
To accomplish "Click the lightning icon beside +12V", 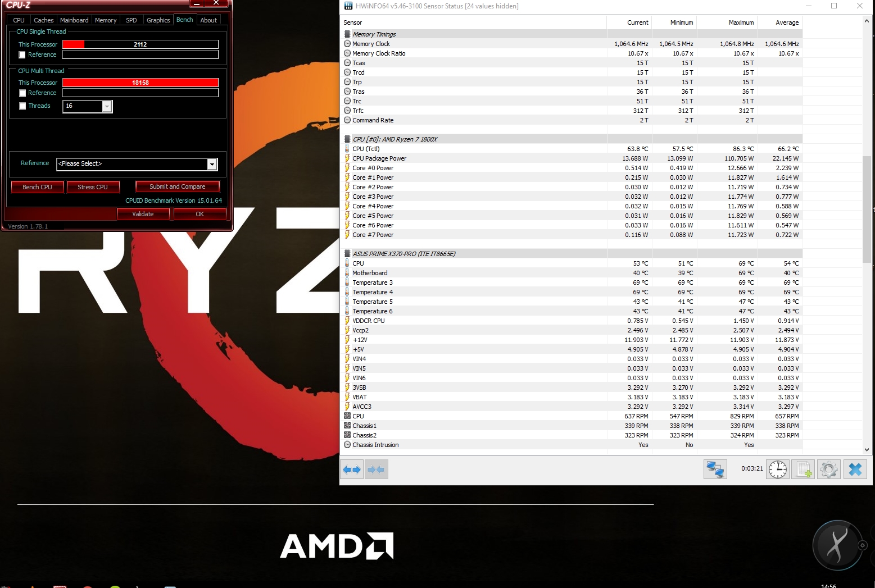I will point(347,340).
